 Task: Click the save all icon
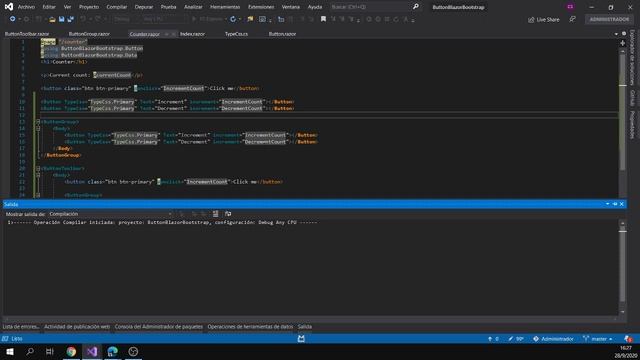point(71,19)
